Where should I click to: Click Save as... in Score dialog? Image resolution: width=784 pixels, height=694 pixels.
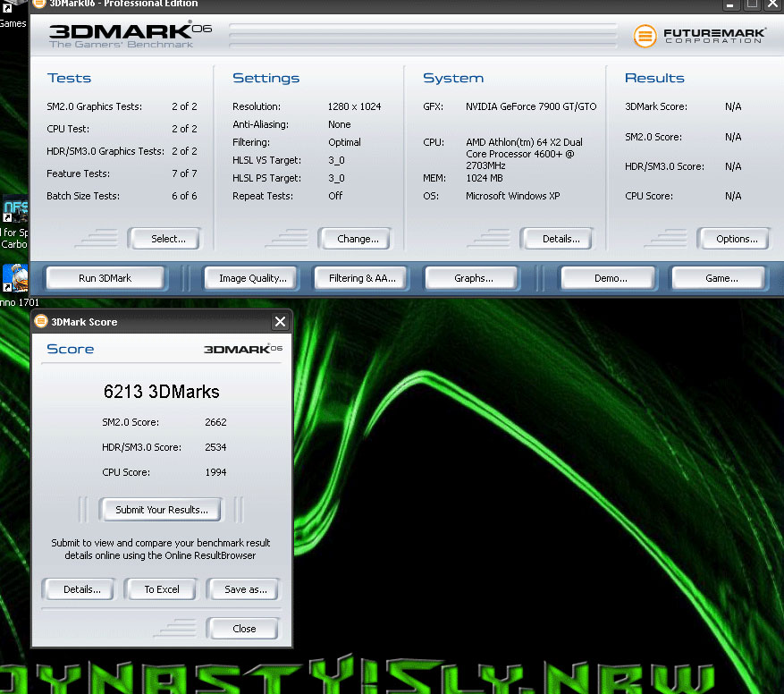(243, 589)
